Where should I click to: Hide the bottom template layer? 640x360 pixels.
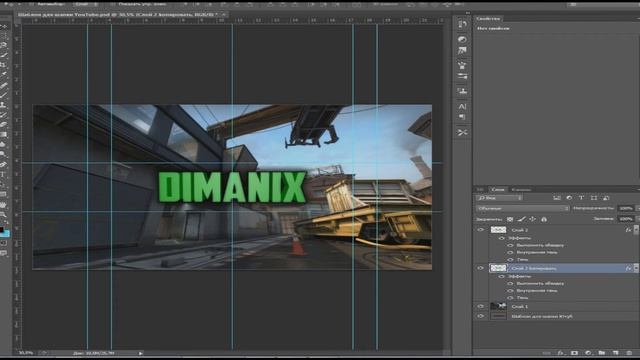[480, 316]
